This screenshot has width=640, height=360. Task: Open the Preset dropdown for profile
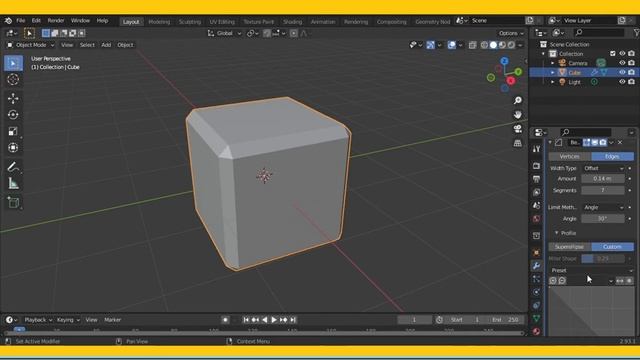coord(591,270)
